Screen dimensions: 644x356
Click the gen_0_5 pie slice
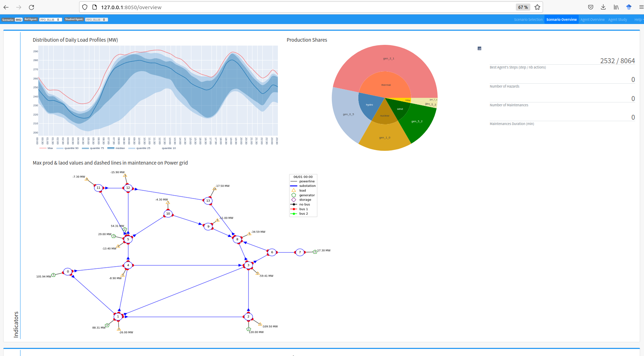pos(348,114)
